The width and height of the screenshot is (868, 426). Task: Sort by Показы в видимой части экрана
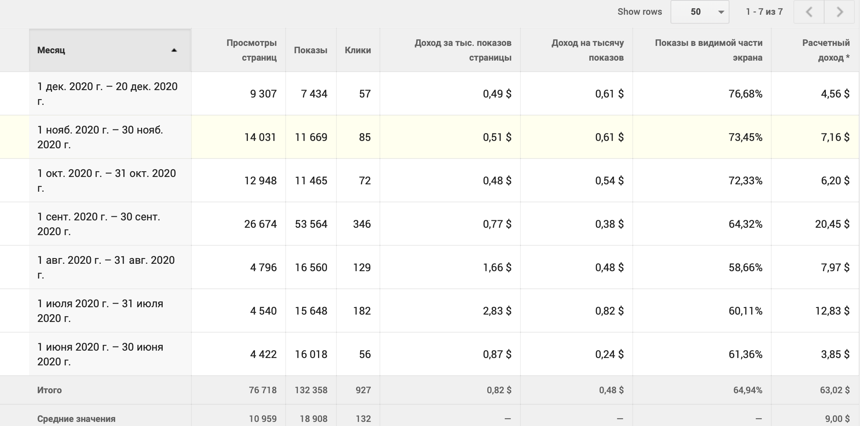coord(708,50)
